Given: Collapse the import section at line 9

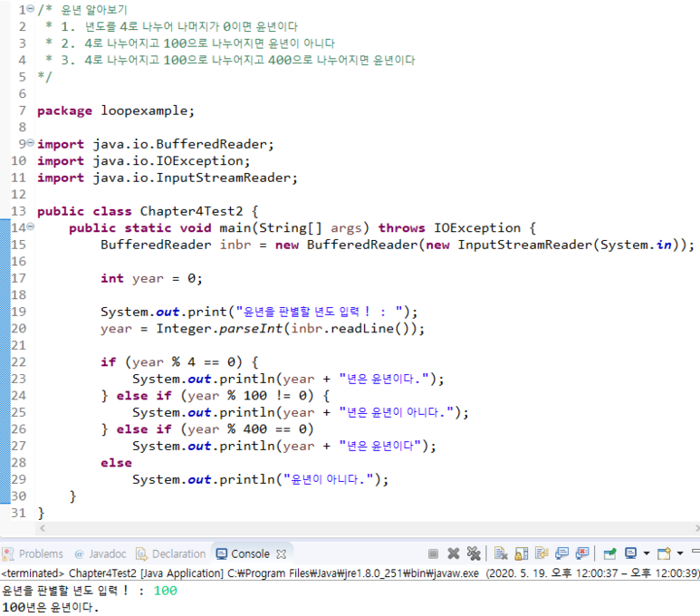Looking at the screenshot, I should 31,143.
